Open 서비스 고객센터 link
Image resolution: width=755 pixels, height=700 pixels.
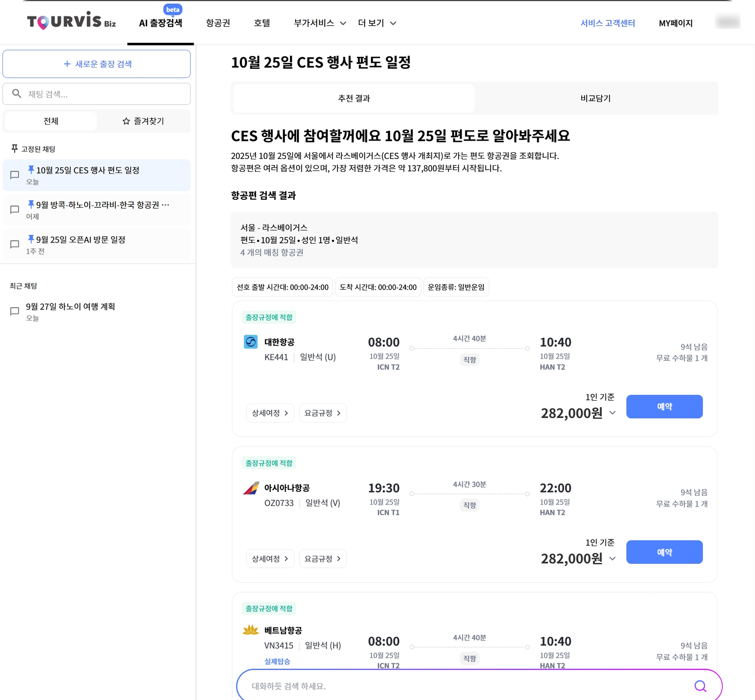point(608,23)
